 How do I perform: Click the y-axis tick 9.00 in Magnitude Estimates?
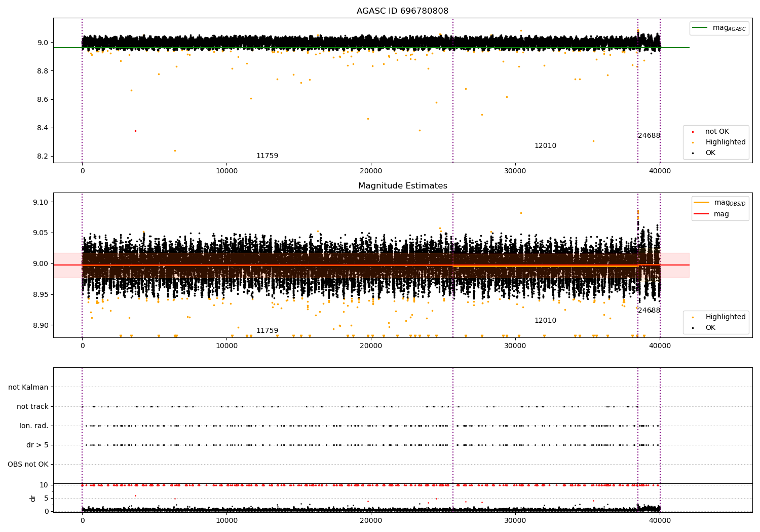tap(42, 264)
